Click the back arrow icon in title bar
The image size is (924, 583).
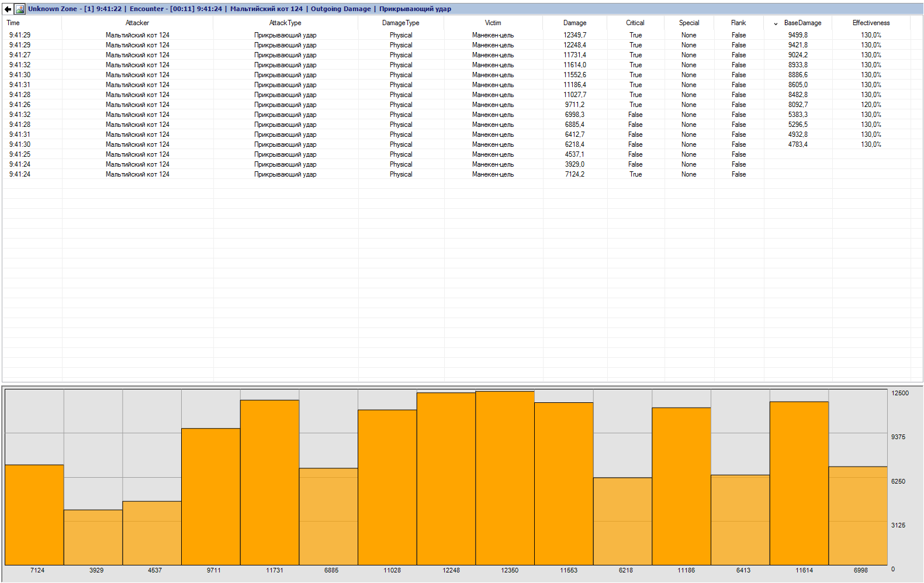[x=8, y=9]
